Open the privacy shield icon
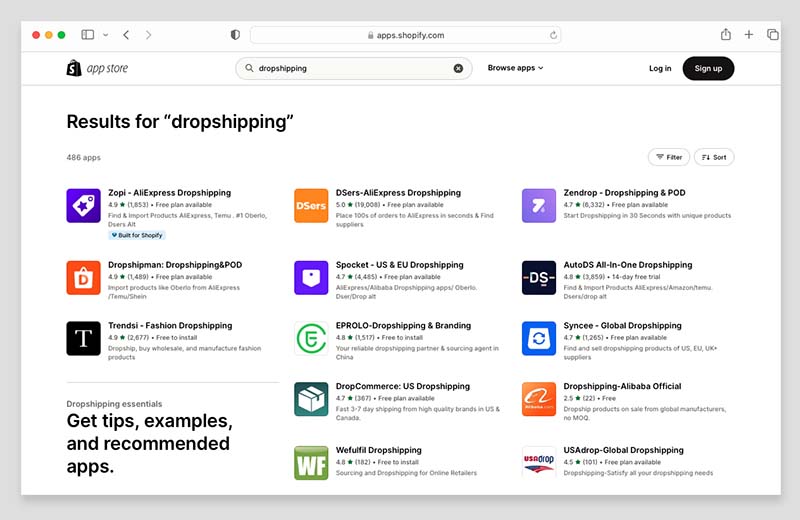This screenshot has height=520, width=800. [x=235, y=35]
